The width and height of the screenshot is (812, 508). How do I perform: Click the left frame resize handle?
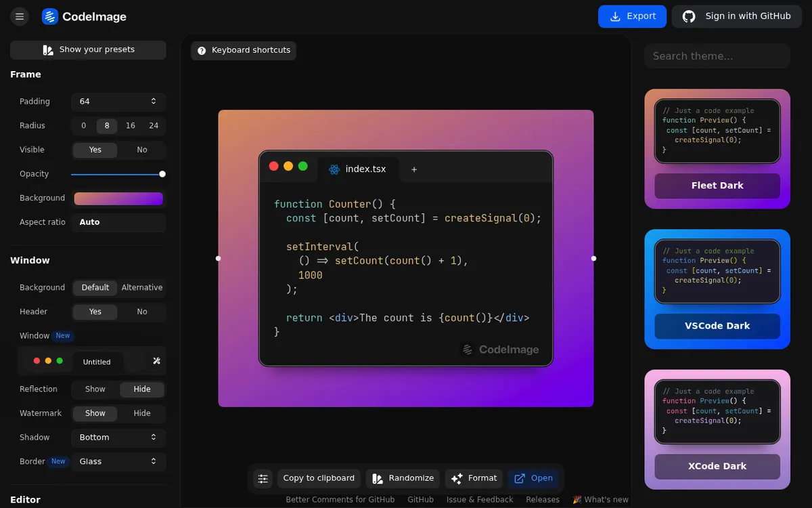point(218,258)
